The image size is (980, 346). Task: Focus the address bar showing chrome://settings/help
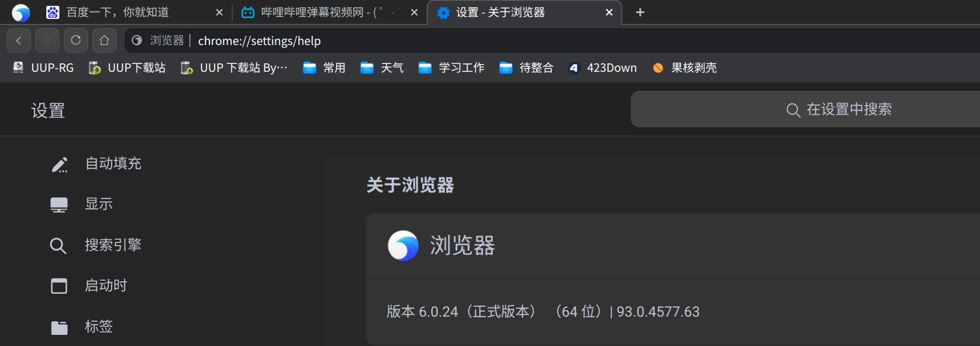click(x=552, y=40)
